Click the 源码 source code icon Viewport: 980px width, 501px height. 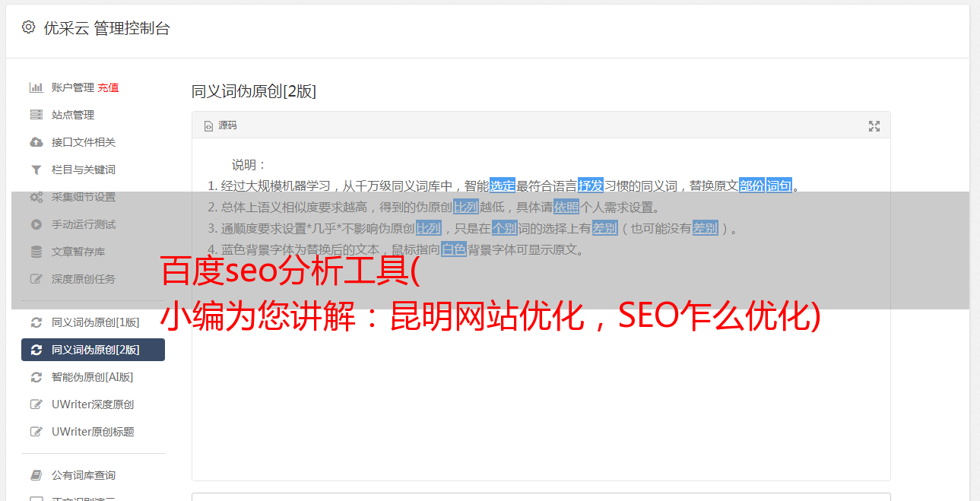pyautogui.click(x=208, y=126)
